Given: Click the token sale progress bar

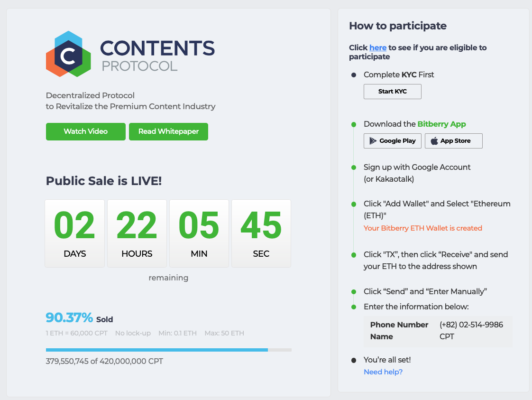Looking at the screenshot, I should (169, 350).
